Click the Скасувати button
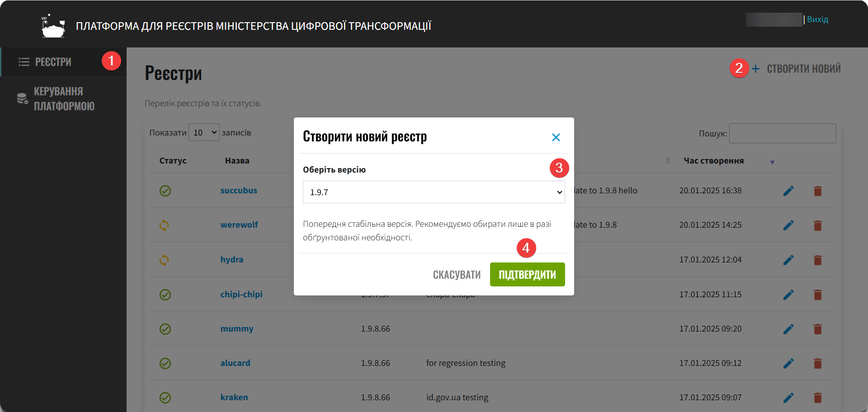The width and height of the screenshot is (868, 412). click(x=457, y=275)
